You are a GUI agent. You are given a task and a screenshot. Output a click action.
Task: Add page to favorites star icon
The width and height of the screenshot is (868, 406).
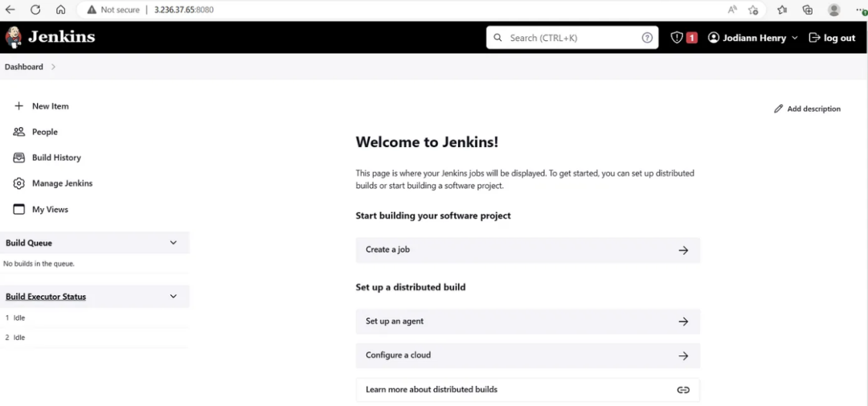(x=753, y=10)
